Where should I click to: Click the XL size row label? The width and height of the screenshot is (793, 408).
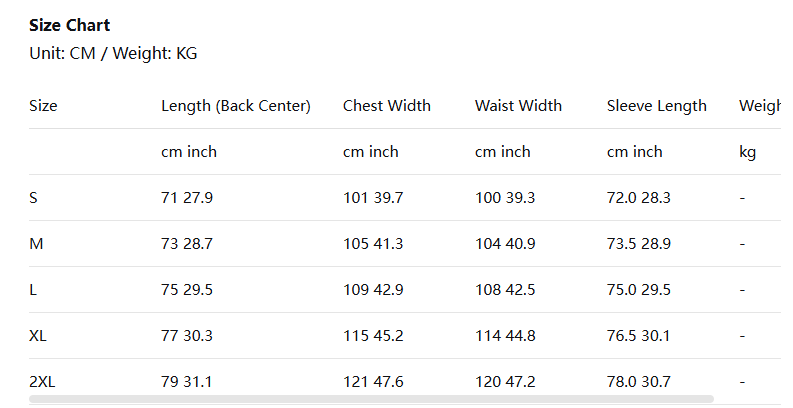pos(38,336)
